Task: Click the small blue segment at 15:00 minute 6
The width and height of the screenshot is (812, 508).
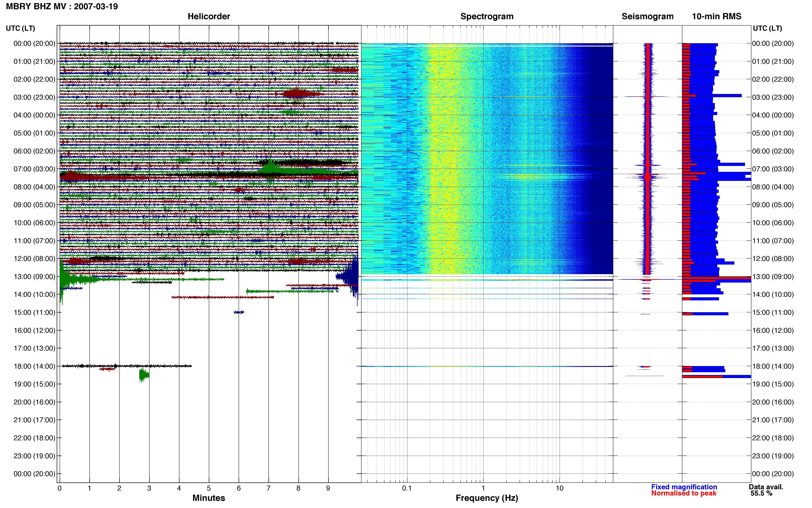Action: [239, 312]
